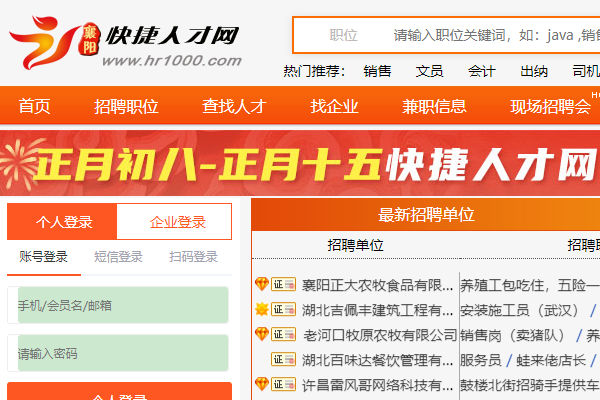Open company 襄阳正大农牧食品有限...
Screen dimensions: 600x400
[x=377, y=285]
